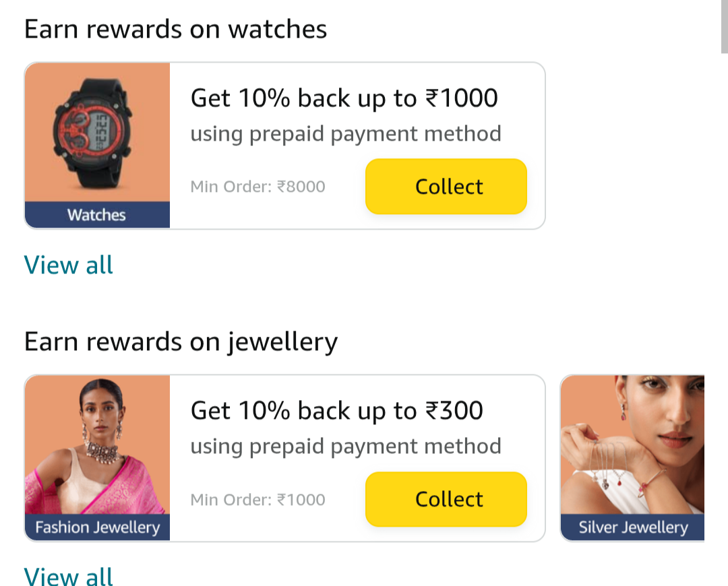728x586 pixels.
Task: Select the Silver Jewellery category label
Action: [x=632, y=527]
